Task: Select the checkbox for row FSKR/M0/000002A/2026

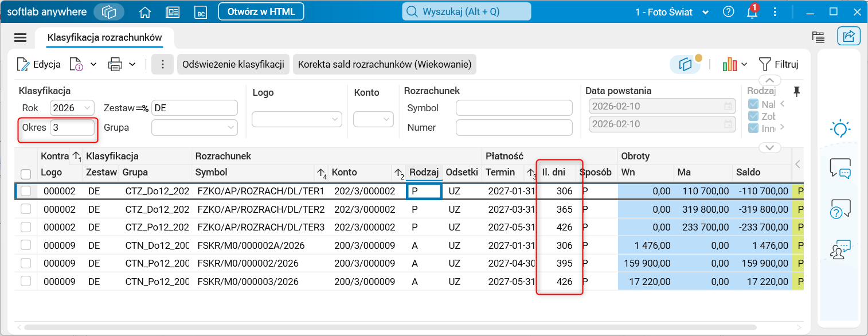Action: coord(26,245)
